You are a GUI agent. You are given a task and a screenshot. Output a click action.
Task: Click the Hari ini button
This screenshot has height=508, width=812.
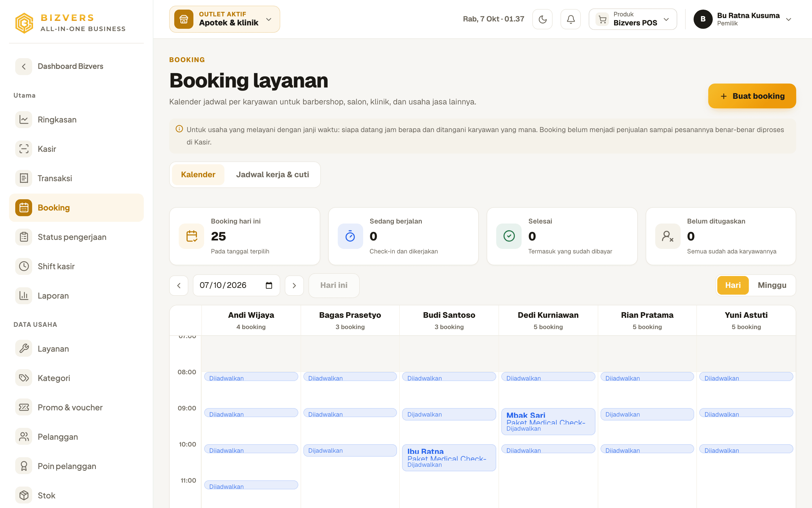(334, 285)
